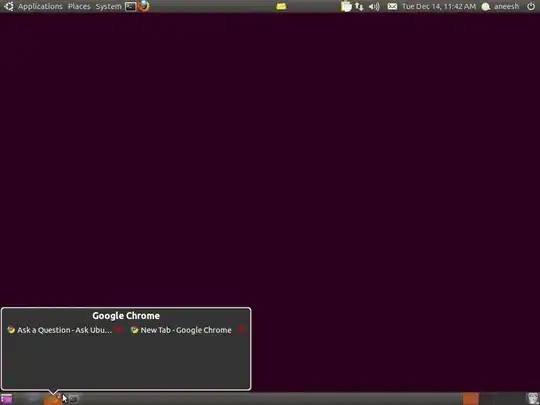Image resolution: width=540 pixels, height=405 pixels.
Task: Click the orange Chrome taskbar item
Action: (53, 399)
